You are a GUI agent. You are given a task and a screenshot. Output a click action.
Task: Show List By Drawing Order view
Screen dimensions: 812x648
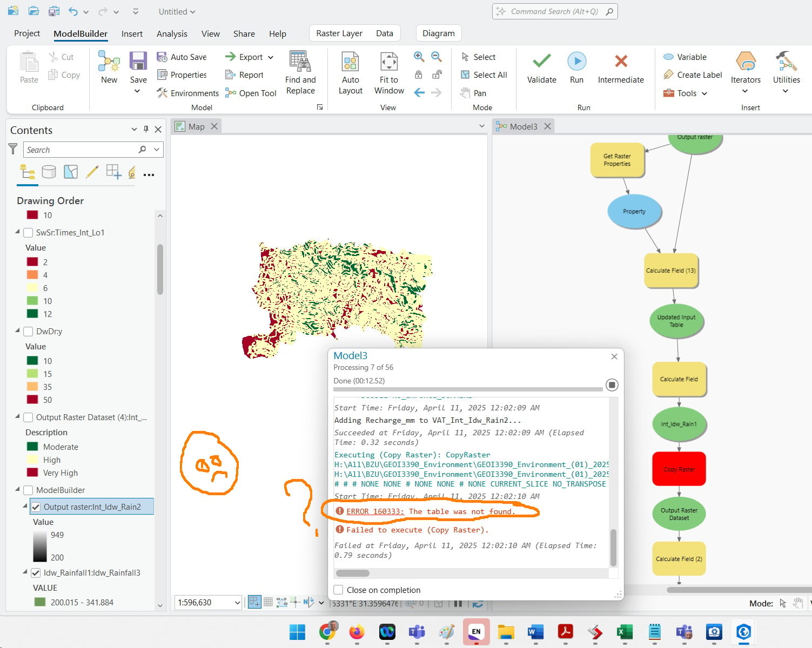(x=28, y=172)
